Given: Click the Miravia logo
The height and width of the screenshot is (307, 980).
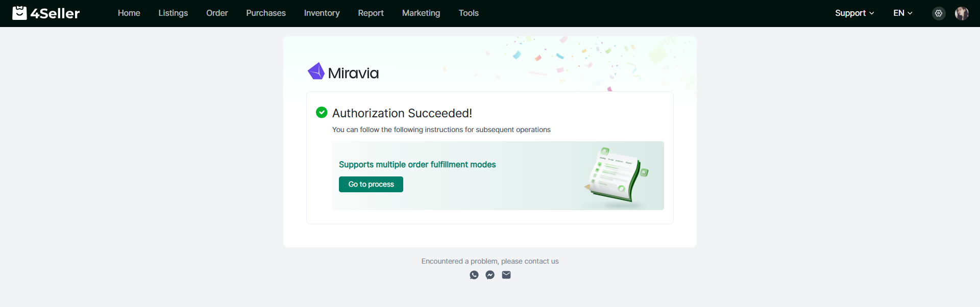Looking at the screenshot, I should tap(343, 72).
